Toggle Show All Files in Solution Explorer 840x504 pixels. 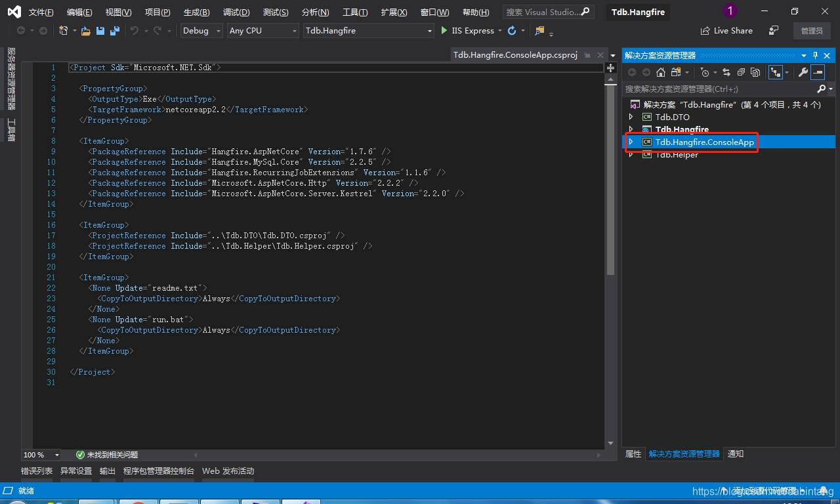tap(755, 72)
